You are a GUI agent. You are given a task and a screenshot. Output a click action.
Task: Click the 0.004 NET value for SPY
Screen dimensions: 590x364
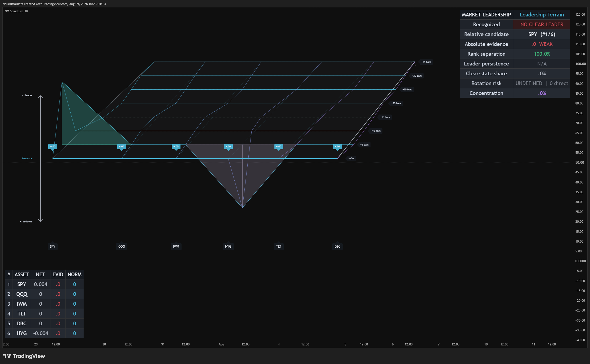(x=41, y=284)
